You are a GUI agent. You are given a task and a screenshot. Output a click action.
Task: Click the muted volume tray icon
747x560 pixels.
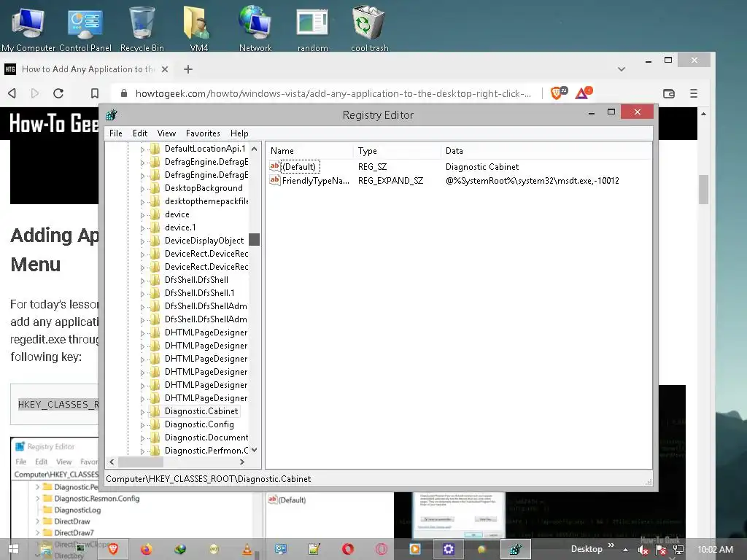coord(643,550)
